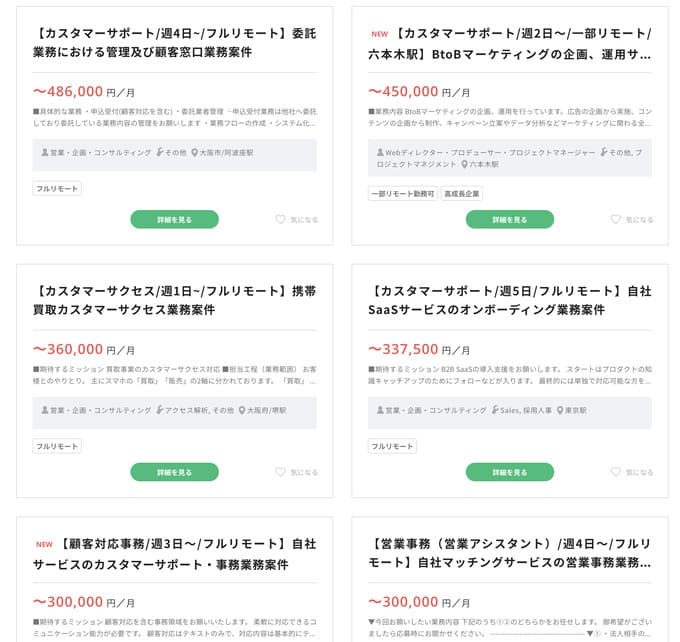View details of BtoB marketing job
The image size is (680, 642).
coord(509,219)
